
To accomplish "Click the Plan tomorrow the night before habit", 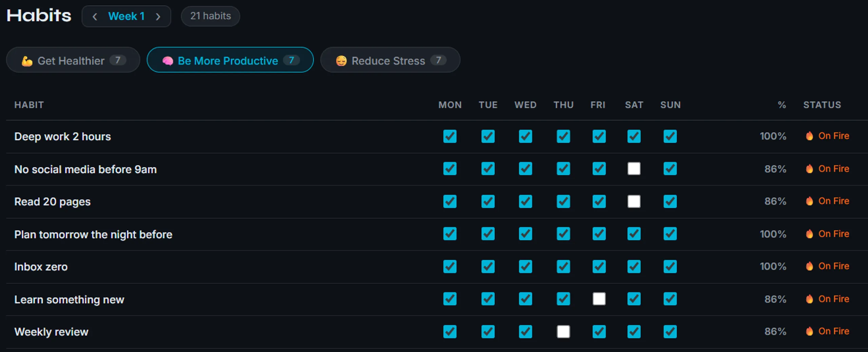I will (x=93, y=234).
